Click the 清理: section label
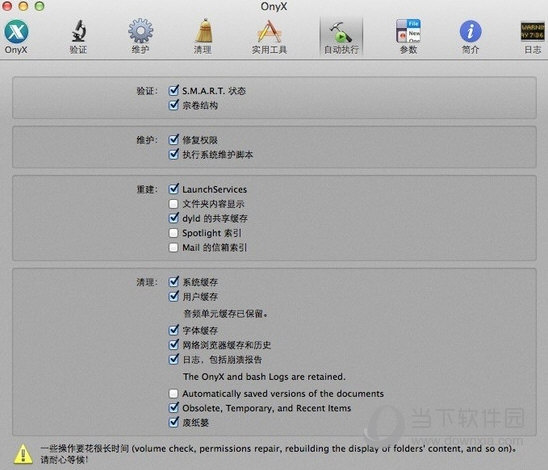548x470 pixels. tap(147, 282)
